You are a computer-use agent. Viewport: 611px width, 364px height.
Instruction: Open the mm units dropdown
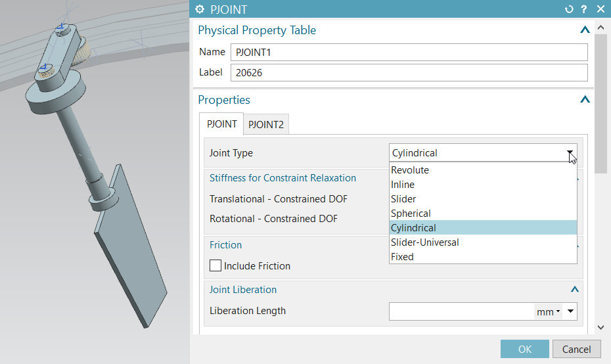[548, 312]
